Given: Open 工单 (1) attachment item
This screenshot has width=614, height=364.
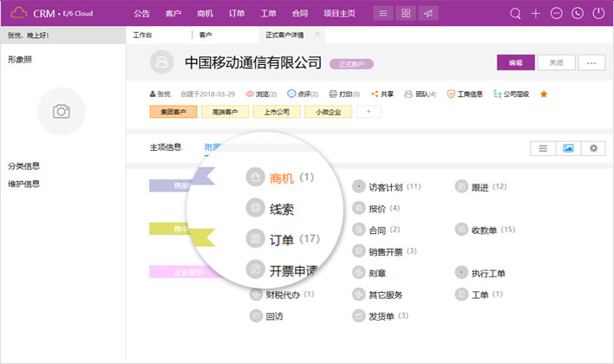Looking at the screenshot, I should (x=479, y=295).
